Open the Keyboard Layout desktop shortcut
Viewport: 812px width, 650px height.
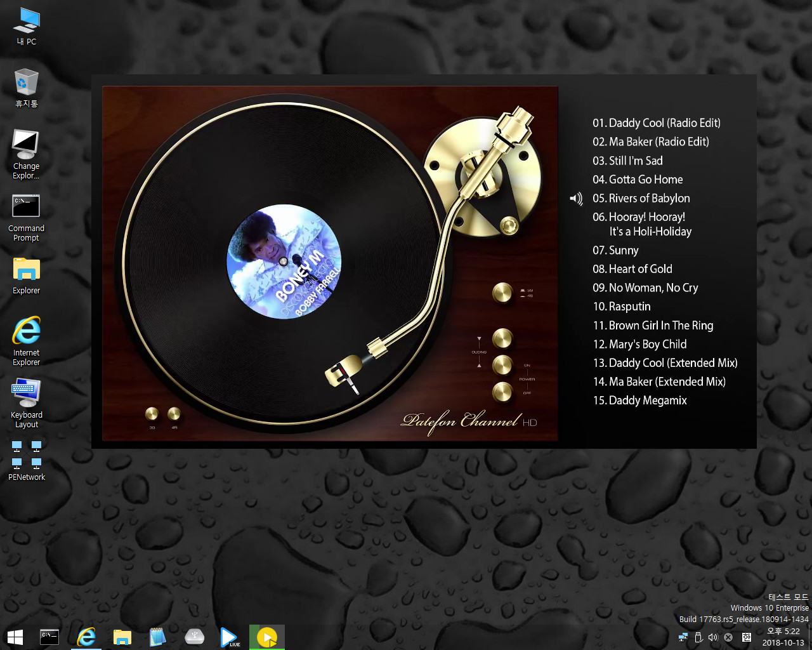26,403
